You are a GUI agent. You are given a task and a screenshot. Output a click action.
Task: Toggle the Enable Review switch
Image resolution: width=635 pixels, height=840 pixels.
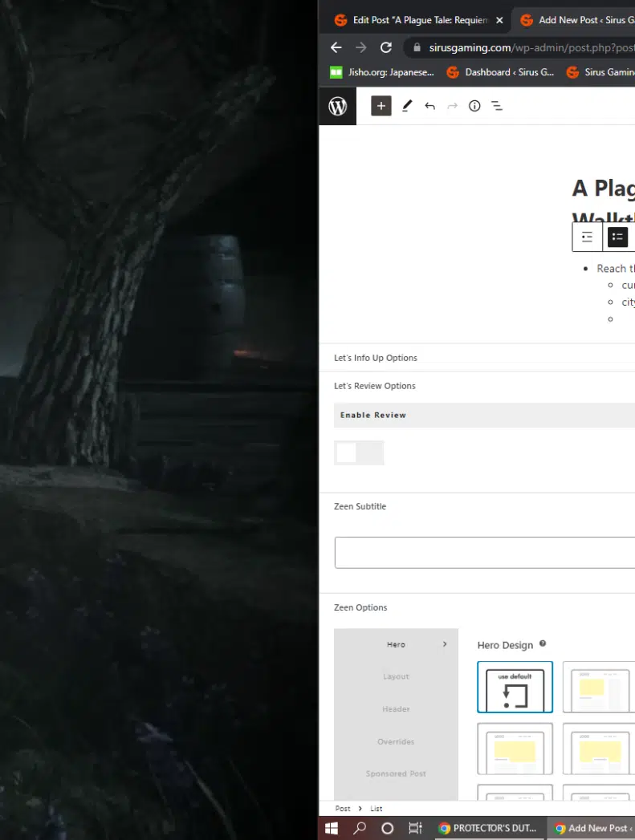(x=358, y=452)
